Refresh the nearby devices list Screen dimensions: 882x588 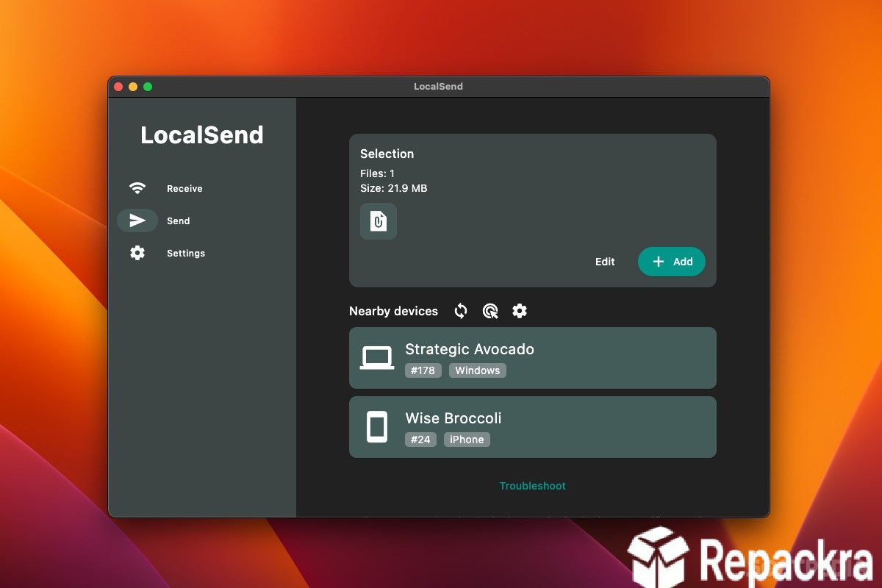(461, 311)
